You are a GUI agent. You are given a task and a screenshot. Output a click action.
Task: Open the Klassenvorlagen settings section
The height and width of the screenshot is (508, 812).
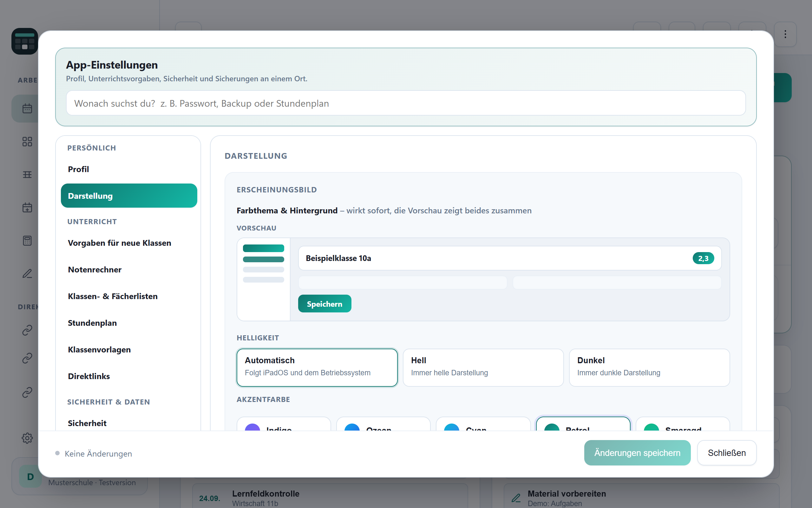click(129, 350)
